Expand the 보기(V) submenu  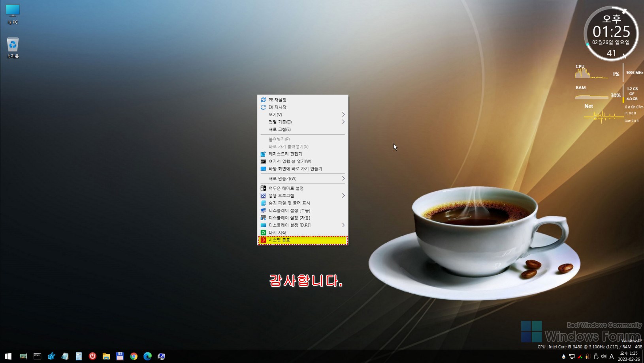pyautogui.click(x=303, y=114)
